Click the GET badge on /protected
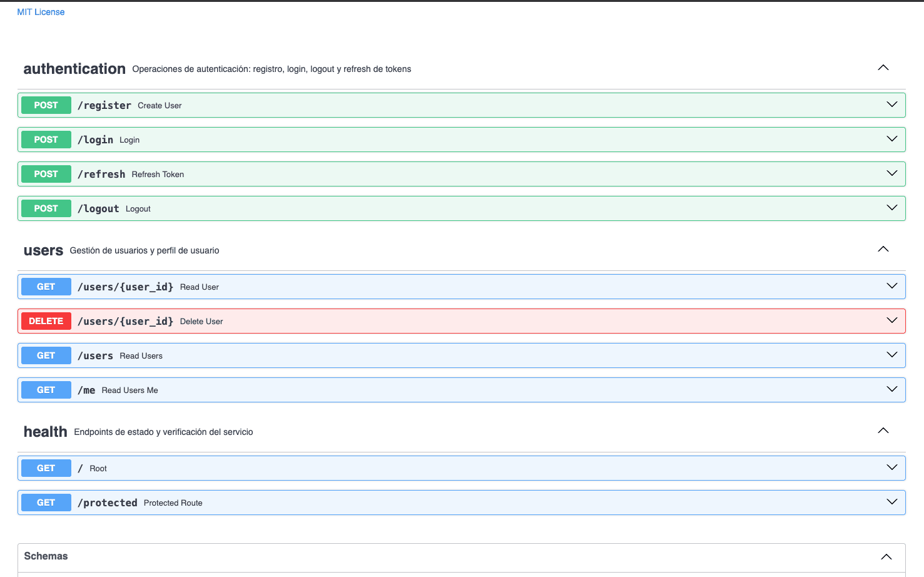This screenshot has width=924, height=577. tap(46, 502)
